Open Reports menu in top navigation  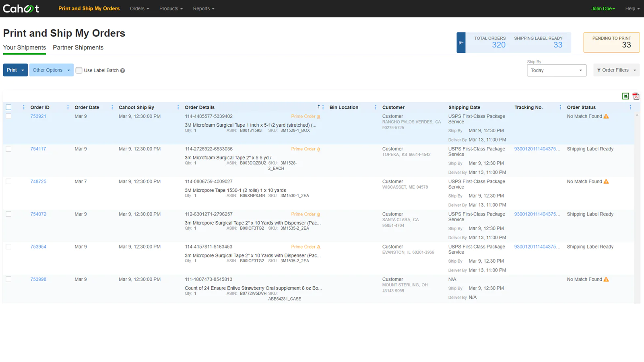tap(204, 8)
